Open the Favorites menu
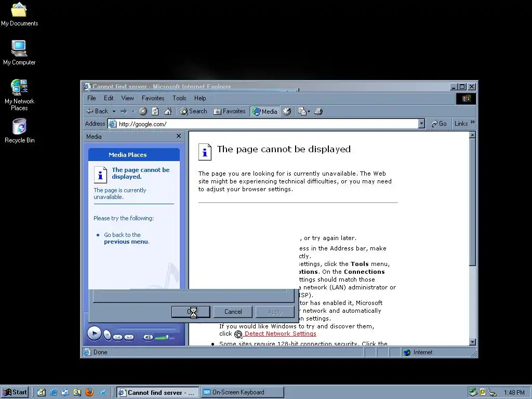Viewport: 532px width, 399px height. 153,98
